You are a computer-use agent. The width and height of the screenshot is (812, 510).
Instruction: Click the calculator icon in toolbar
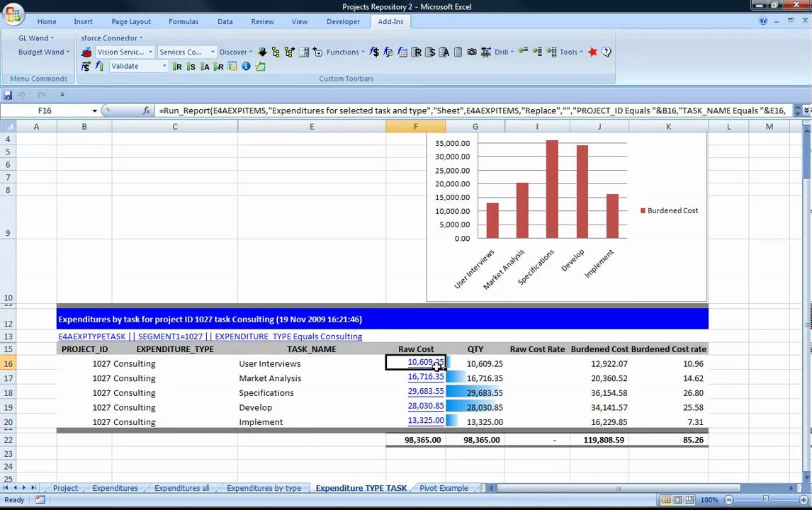tap(458, 52)
